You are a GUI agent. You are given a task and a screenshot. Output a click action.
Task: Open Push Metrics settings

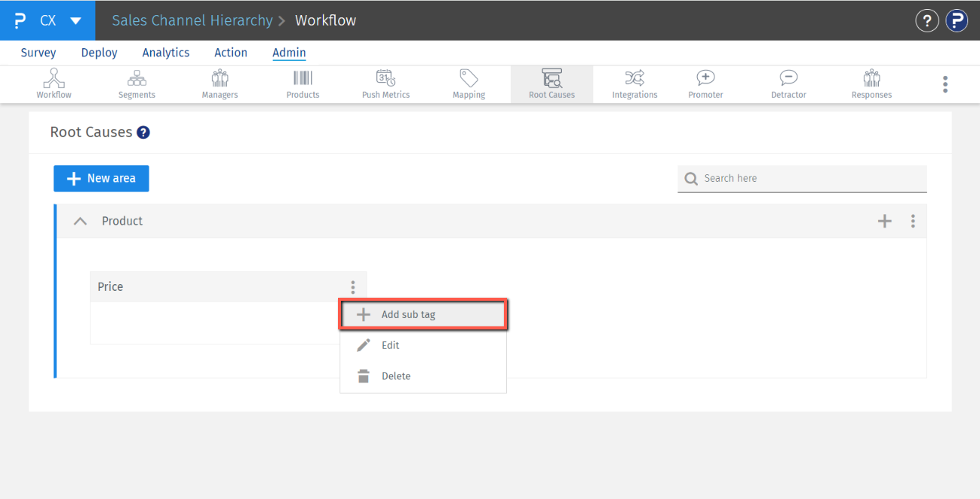coord(386,84)
